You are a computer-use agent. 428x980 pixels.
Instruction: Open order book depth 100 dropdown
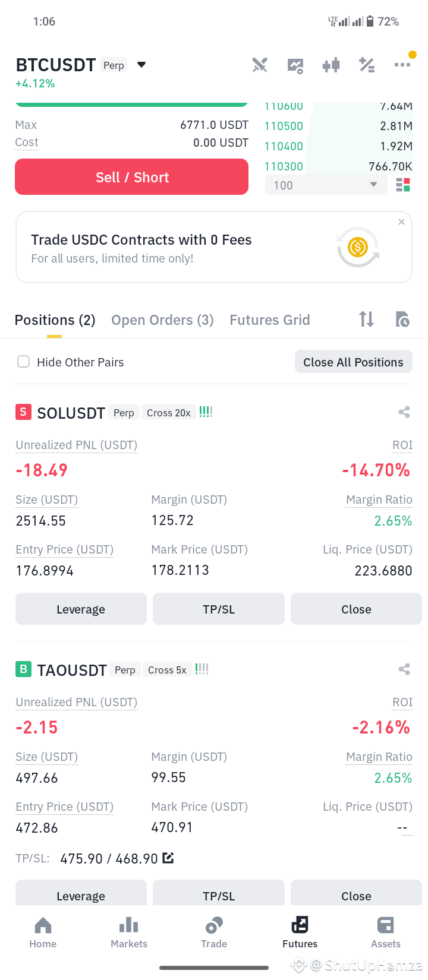pyautogui.click(x=326, y=185)
